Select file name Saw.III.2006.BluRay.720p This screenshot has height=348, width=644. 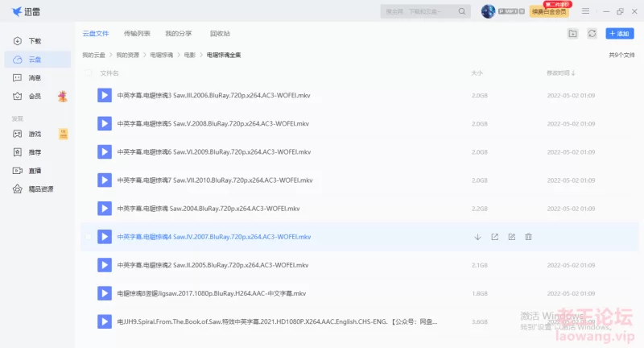[x=213, y=95]
